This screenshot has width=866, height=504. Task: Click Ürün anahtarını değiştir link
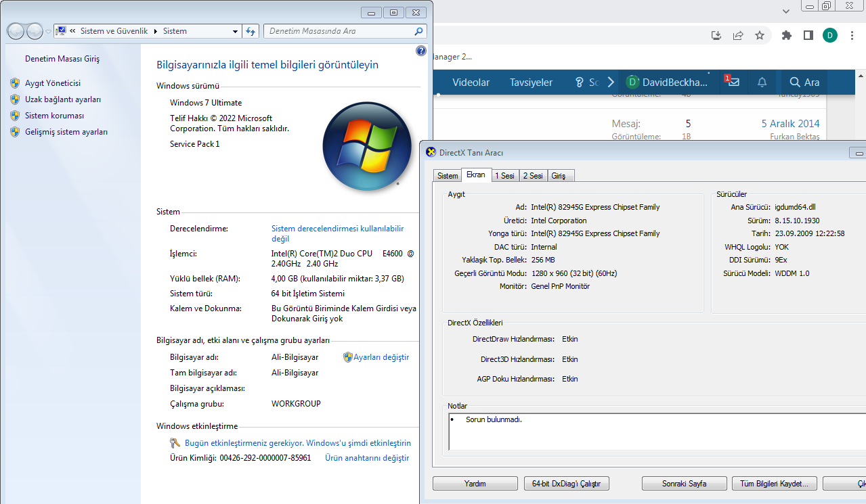(x=367, y=458)
